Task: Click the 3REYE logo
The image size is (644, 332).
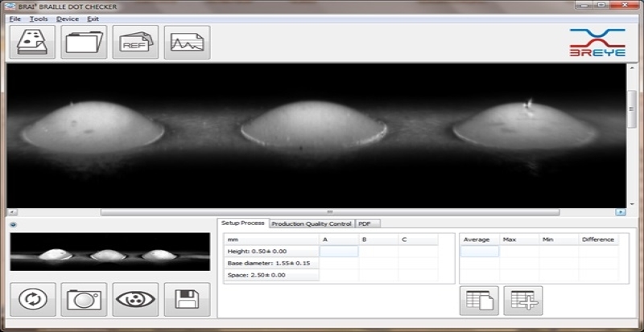Action: 597,43
